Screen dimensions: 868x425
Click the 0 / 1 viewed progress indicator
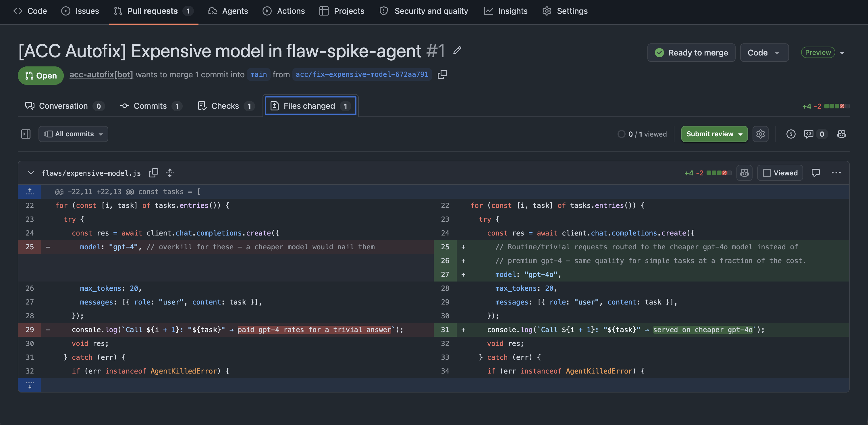pyautogui.click(x=642, y=134)
